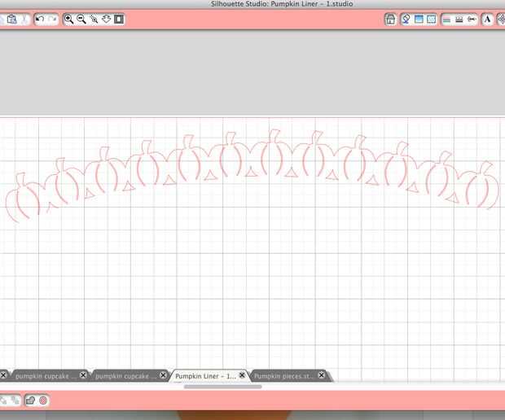The width and height of the screenshot is (505, 420).
Task: Click the window title Silhouette Studio: Pumpkin Liner
Action: (282, 4)
